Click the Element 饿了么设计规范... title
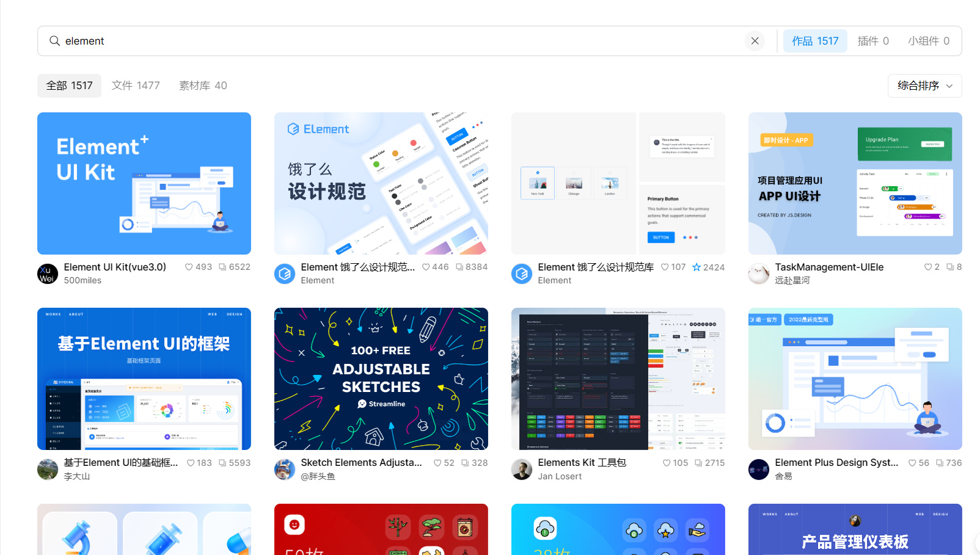This screenshot has height=555, width=980. [x=358, y=267]
